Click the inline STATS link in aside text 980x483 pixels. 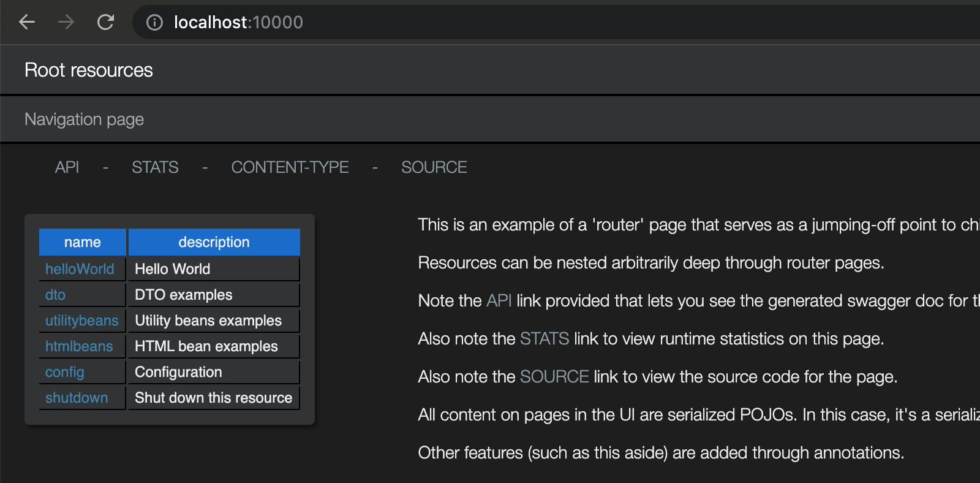[545, 339]
